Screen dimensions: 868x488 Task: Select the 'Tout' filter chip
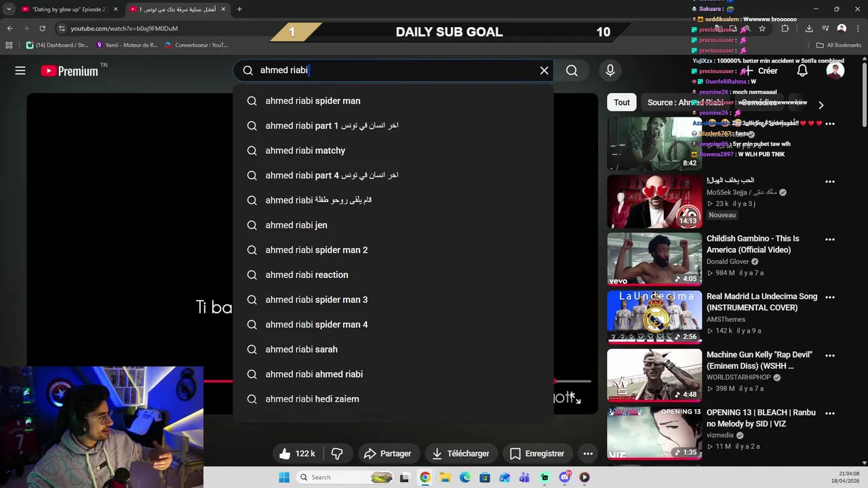tap(622, 102)
